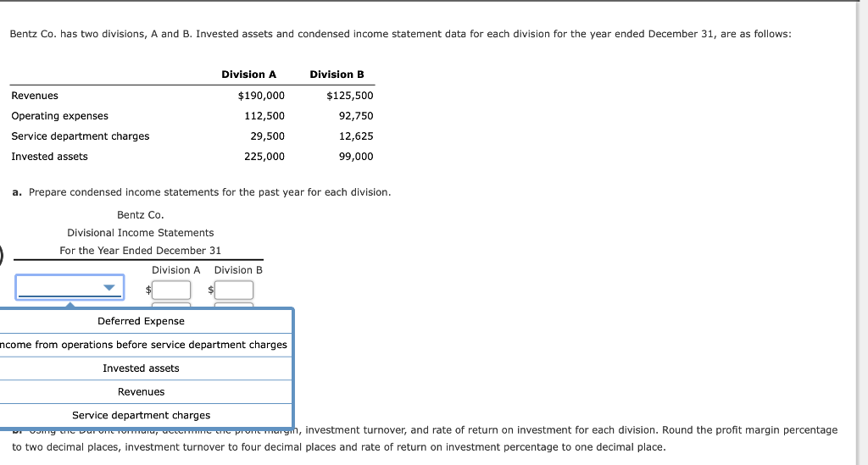
Task: Click the page vertical scrollbar
Action: 862,232
